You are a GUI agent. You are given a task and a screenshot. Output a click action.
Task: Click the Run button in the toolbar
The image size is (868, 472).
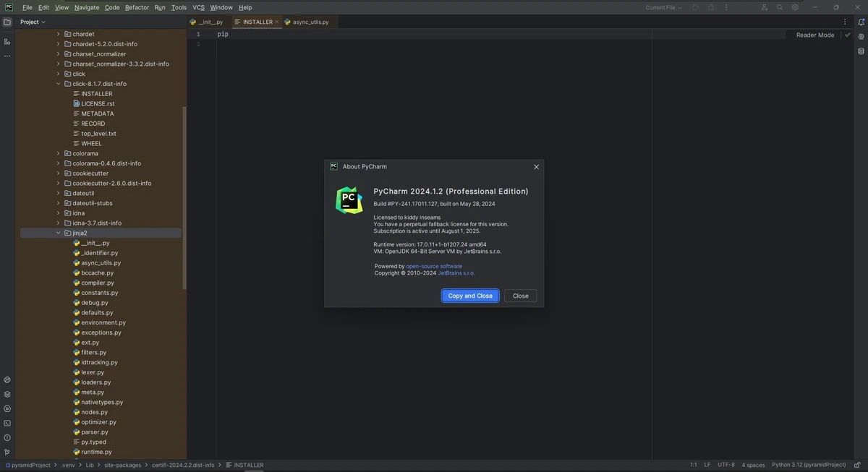coord(696,7)
